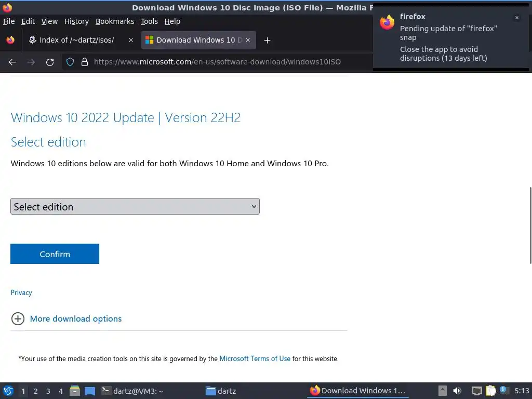This screenshot has width=532, height=399.
Task: Click the page vertical scrollbar thumb
Action: tap(530, 225)
